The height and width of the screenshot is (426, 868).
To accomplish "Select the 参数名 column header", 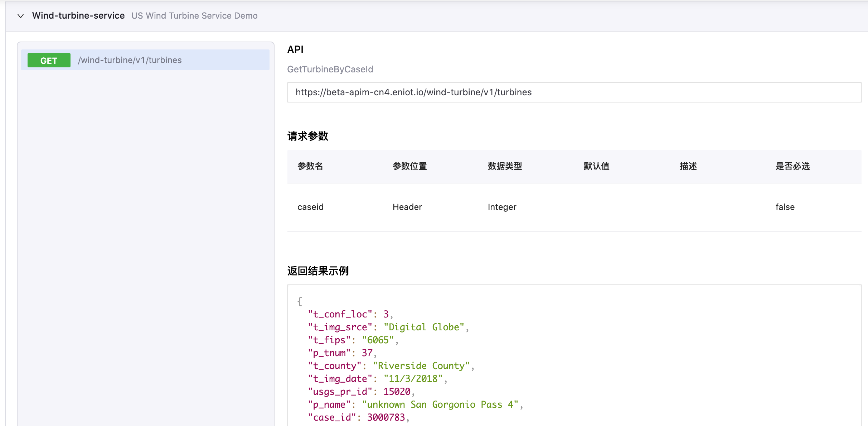I will [310, 166].
